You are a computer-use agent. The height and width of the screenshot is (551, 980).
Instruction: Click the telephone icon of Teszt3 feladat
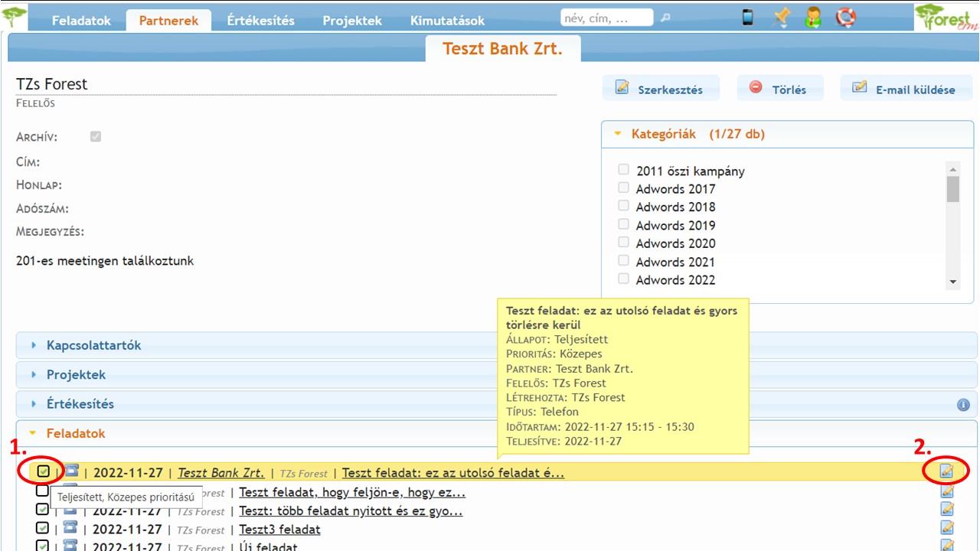point(70,528)
